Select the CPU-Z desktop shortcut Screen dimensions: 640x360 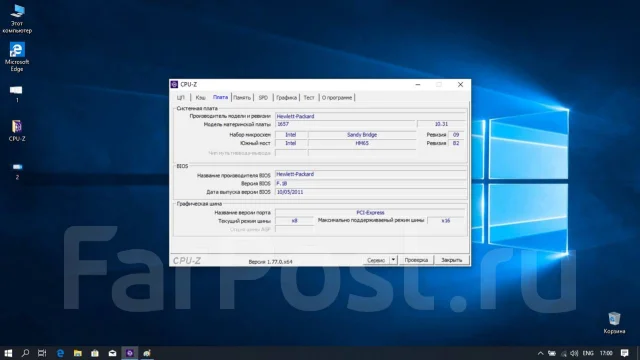click(17, 131)
